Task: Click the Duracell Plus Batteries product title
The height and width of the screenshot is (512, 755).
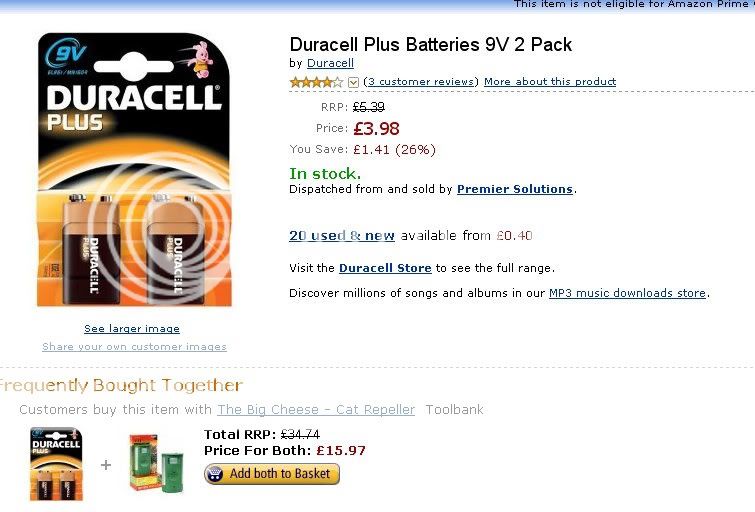Action: pos(430,44)
